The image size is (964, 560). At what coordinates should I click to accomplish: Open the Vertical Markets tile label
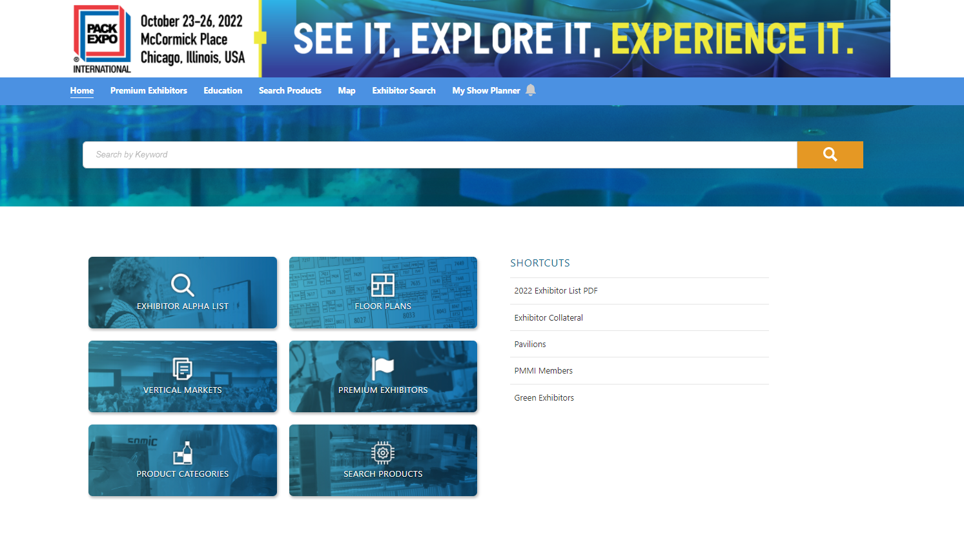tap(183, 390)
